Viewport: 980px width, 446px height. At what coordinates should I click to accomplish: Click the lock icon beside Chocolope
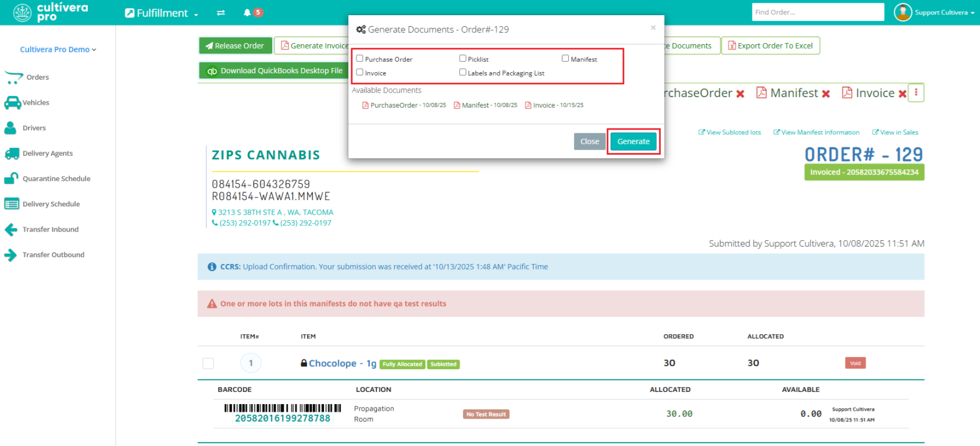[x=304, y=363]
